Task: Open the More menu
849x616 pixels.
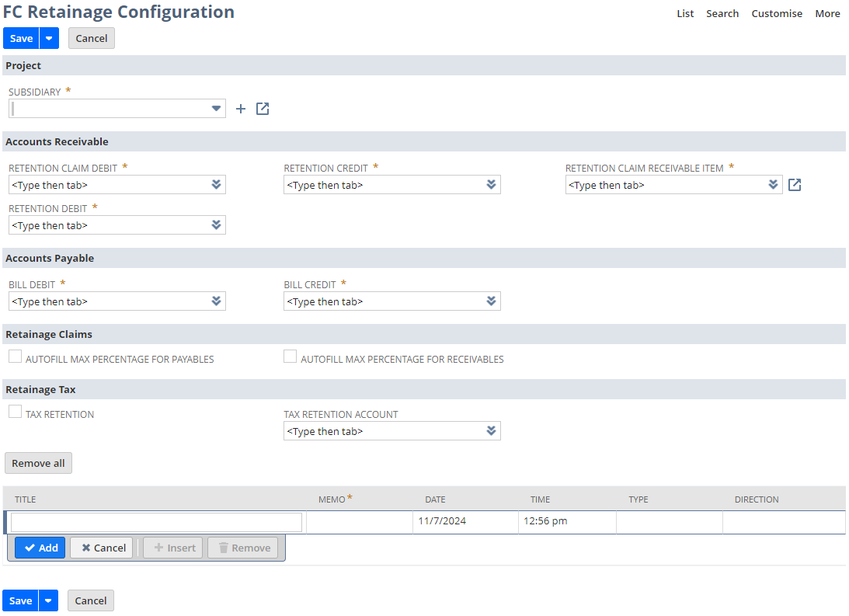Action: pyautogui.click(x=827, y=13)
